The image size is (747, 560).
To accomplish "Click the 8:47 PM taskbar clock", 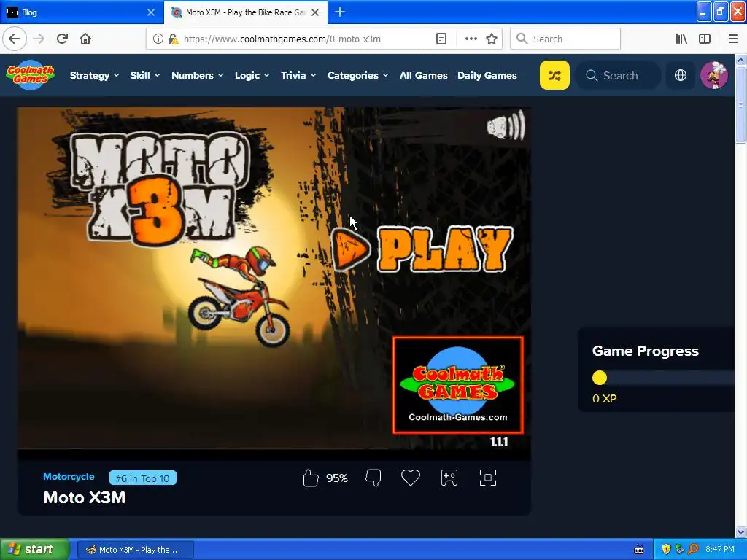I will [719, 549].
